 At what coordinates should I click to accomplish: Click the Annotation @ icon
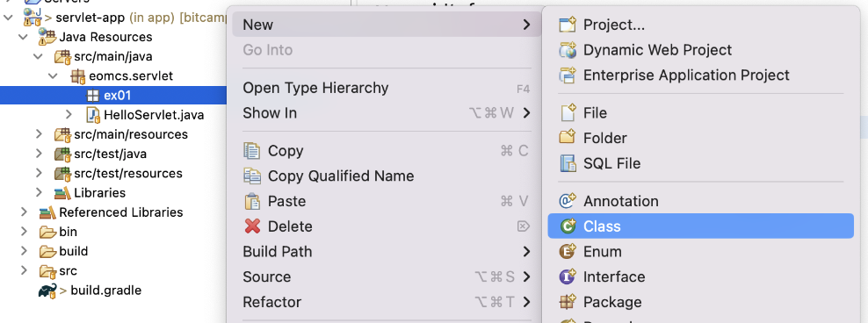[568, 201]
